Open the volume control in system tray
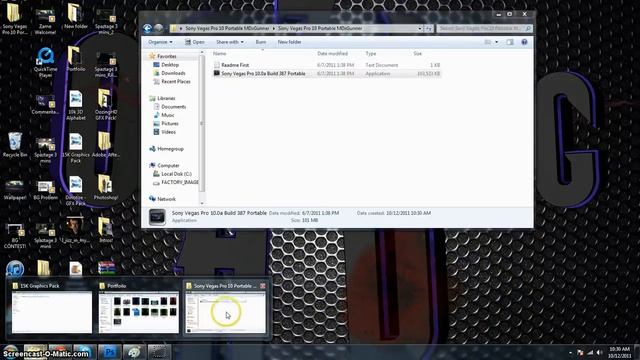This screenshot has width=640, height=360. (599, 352)
